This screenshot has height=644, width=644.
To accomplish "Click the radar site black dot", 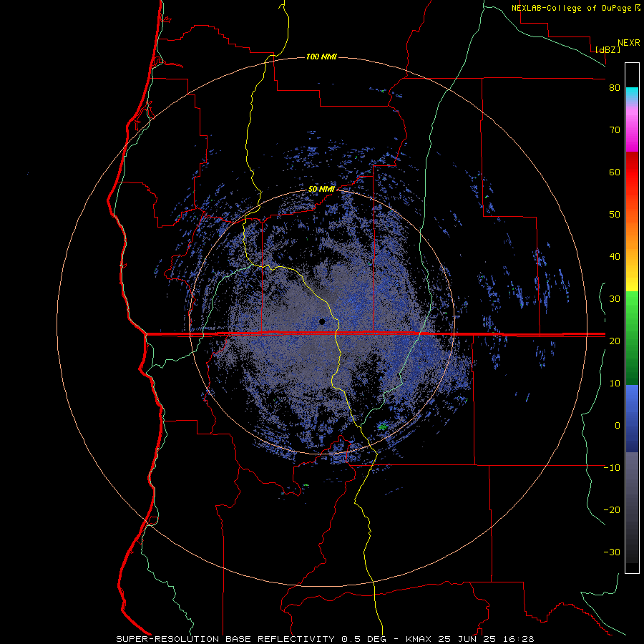I will point(322,321).
